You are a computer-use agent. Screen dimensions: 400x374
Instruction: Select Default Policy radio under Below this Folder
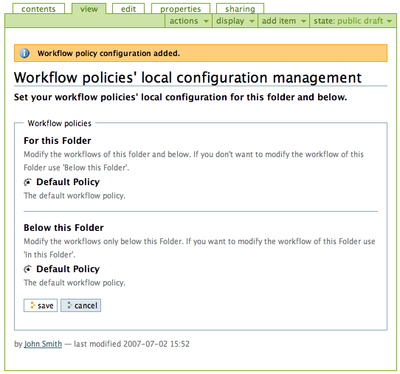28,269
